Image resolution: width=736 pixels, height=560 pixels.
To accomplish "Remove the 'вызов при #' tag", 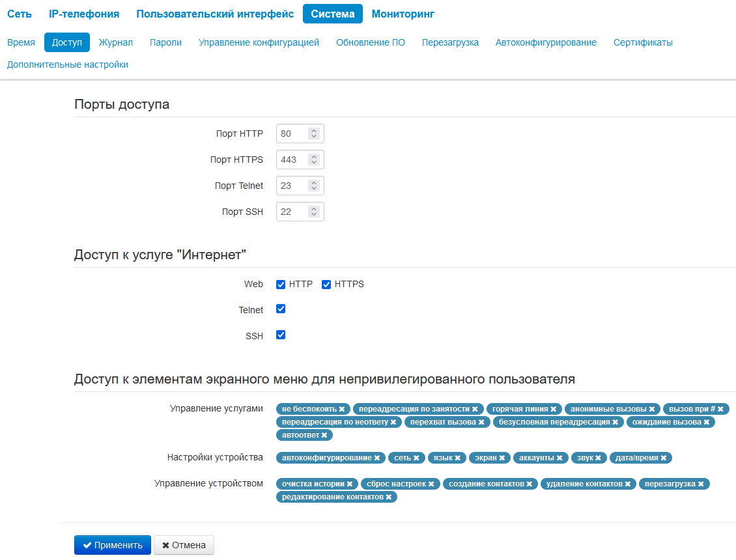I will pyautogui.click(x=720, y=410).
